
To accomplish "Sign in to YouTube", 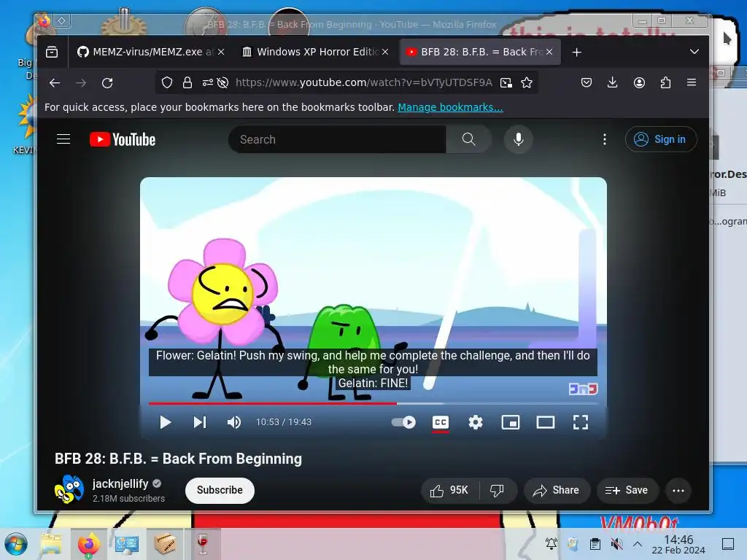I will click(661, 139).
